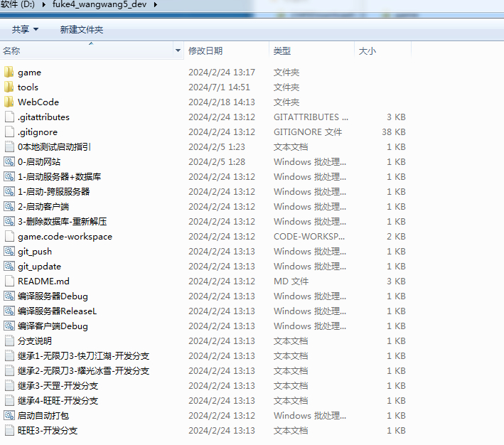
Task: Sort files by 大小 column header
Action: pos(368,51)
